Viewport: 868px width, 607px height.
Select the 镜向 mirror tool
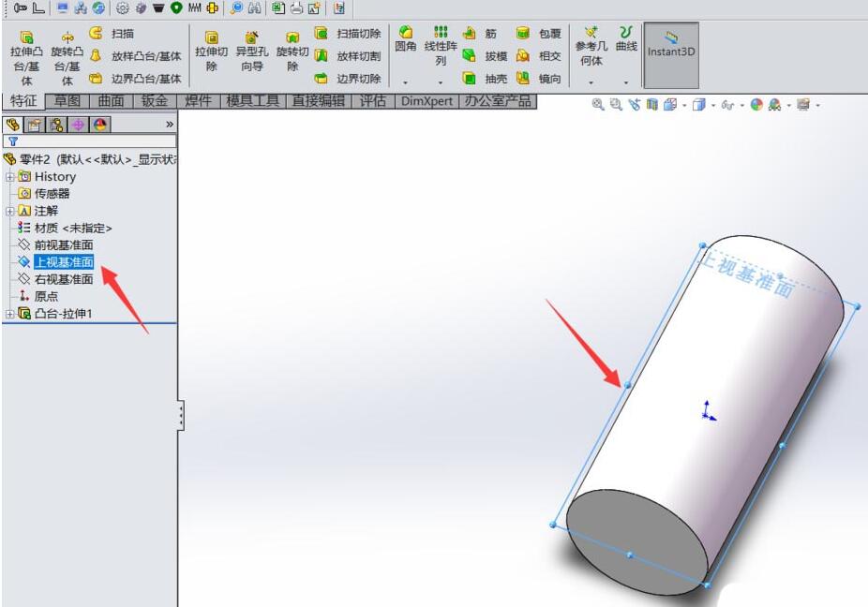tap(539, 79)
